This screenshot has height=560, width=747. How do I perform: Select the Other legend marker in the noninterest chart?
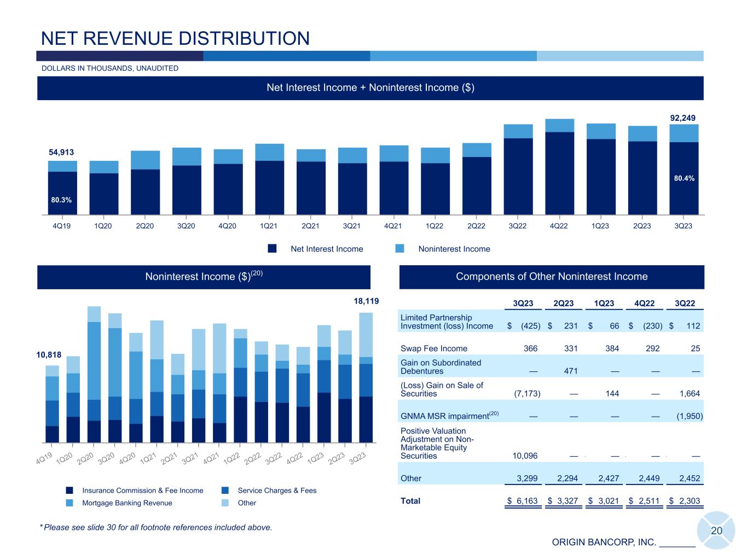coord(225,503)
